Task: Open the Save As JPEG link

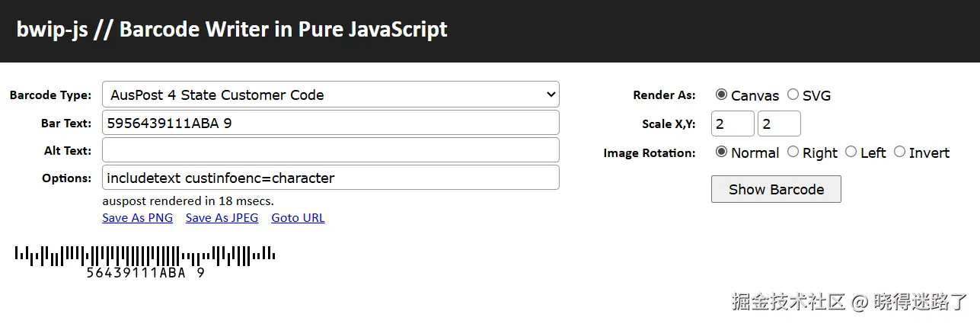Action: point(222,217)
